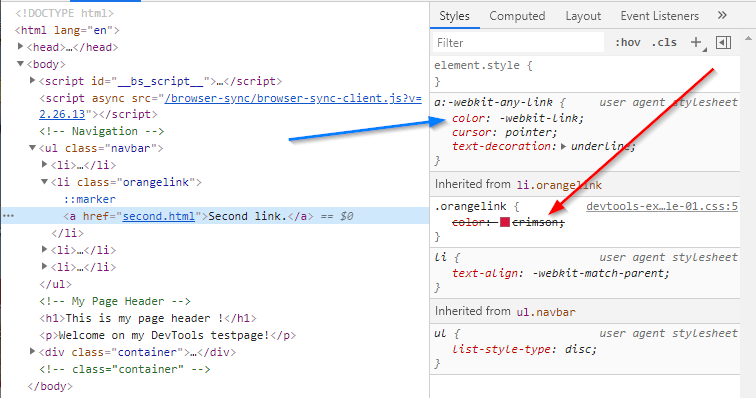
Task: Click the a:-webkit-any-link selector
Action: (x=493, y=102)
